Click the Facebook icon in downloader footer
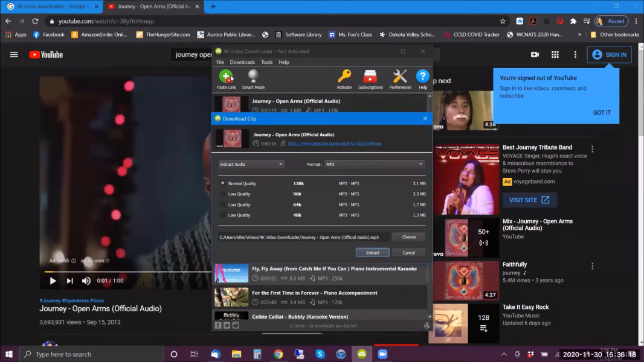This screenshot has width=644, height=362. point(218,325)
